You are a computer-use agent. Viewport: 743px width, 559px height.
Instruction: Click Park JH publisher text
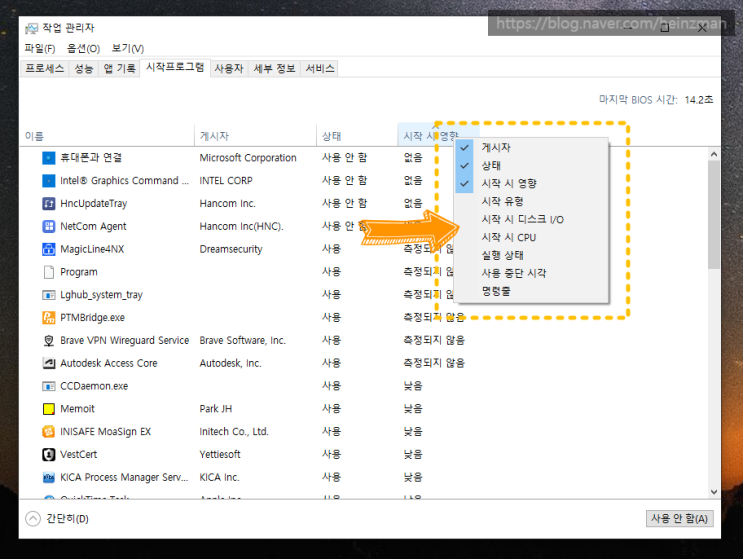pyautogui.click(x=216, y=409)
